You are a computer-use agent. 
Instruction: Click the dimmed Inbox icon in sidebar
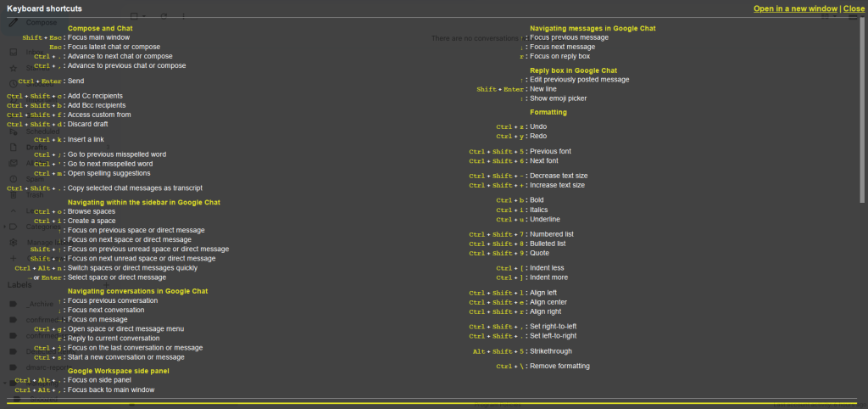pyautogui.click(x=14, y=52)
